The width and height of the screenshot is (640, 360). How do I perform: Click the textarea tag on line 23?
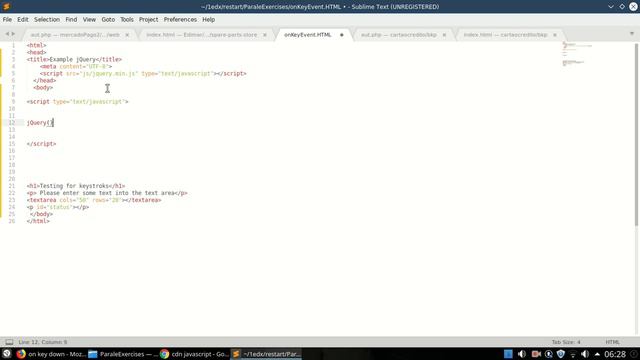[94, 200]
